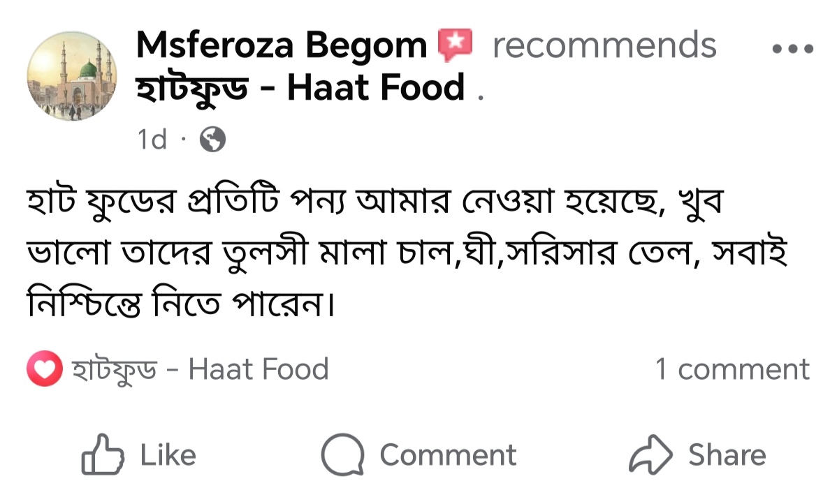
Task: Click the Share arrow icon
Action: pyautogui.click(x=650, y=455)
